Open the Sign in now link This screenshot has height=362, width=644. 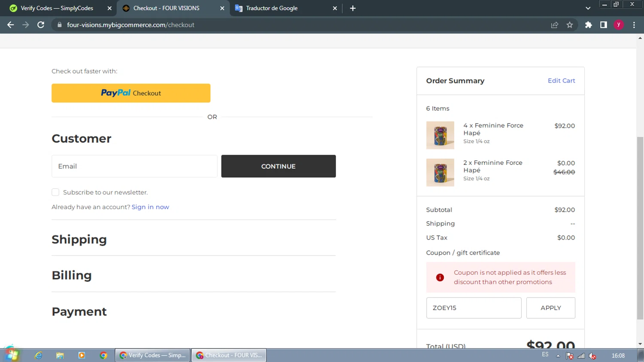click(x=150, y=207)
